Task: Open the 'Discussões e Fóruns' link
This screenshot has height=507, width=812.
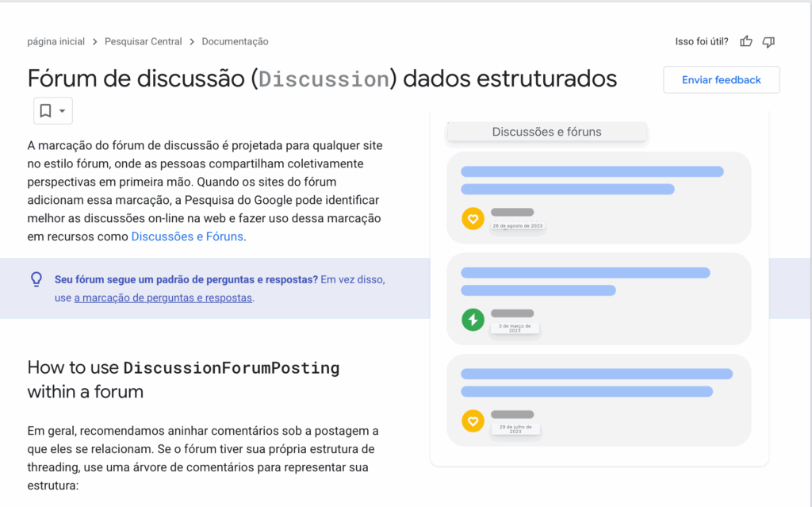Action: (187, 236)
